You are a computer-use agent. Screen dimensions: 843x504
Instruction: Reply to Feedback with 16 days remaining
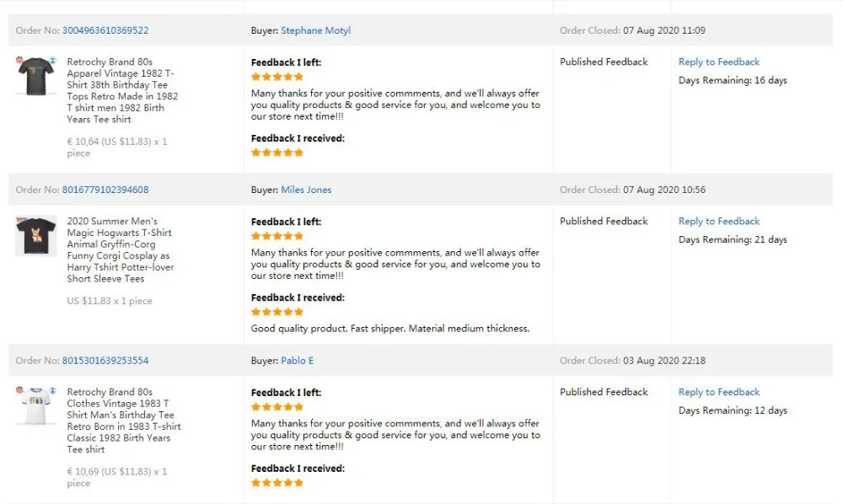pyautogui.click(x=719, y=62)
